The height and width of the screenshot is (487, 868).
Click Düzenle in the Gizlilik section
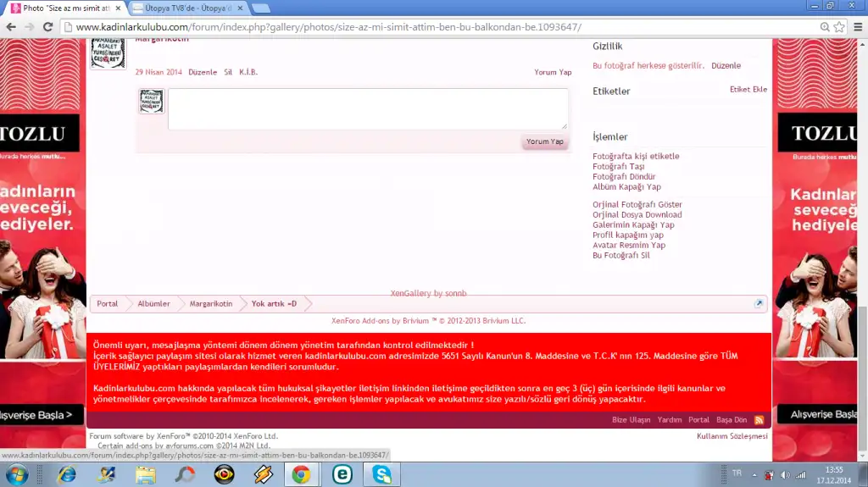coord(726,65)
